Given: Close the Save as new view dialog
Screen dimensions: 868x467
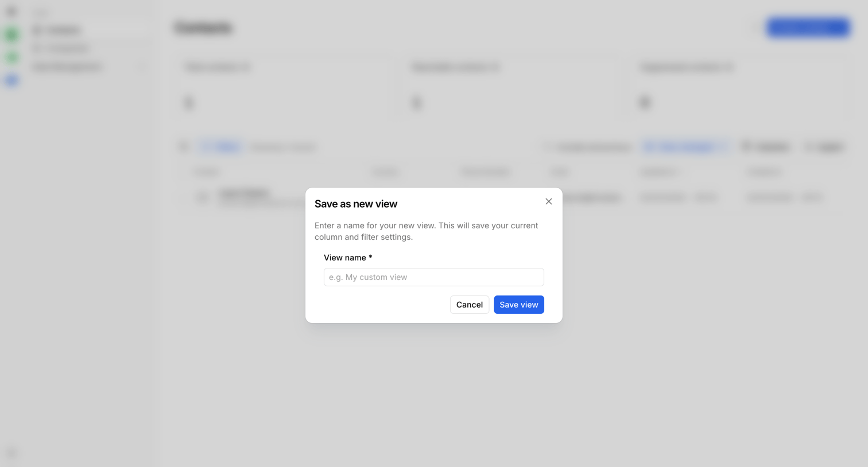Looking at the screenshot, I should (548, 201).
